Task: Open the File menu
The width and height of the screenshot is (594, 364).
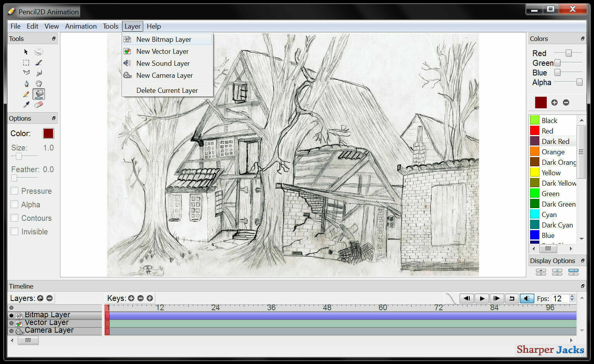Action: [15, 26]
